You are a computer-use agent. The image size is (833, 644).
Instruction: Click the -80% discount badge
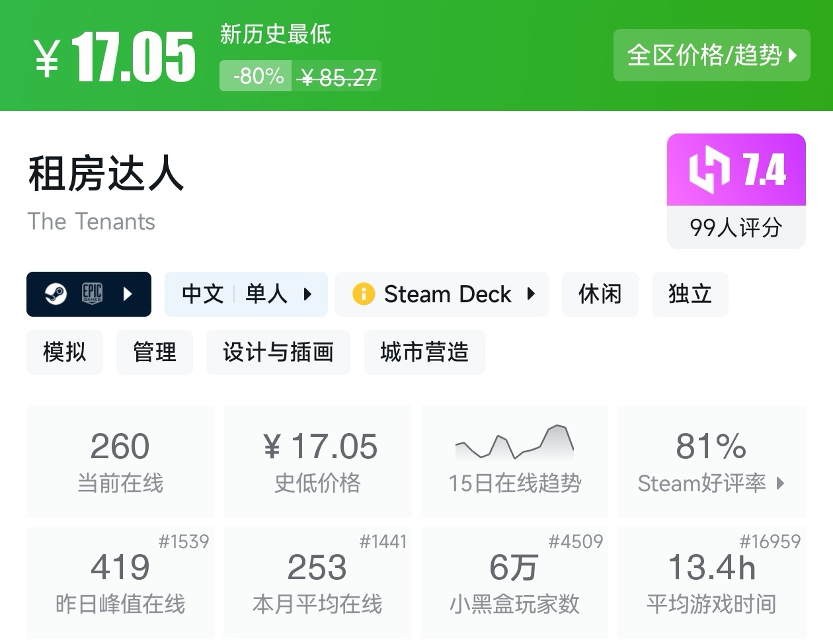[x=257, y=77]
